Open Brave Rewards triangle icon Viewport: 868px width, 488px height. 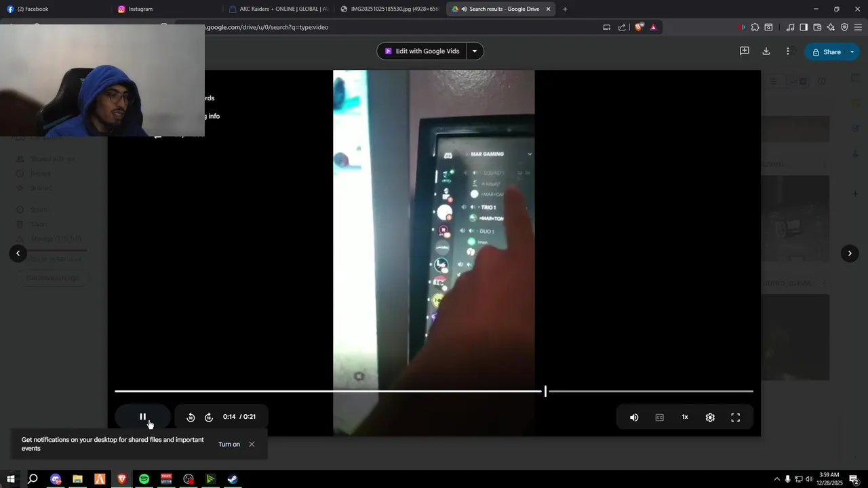tap(653, 27)
